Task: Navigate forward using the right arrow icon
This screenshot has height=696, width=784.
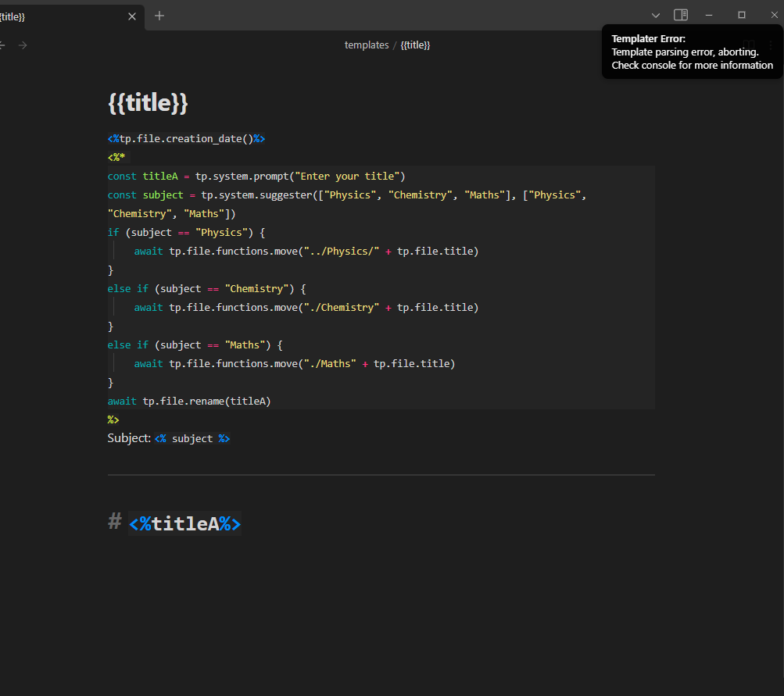Action: pos(23,45)
